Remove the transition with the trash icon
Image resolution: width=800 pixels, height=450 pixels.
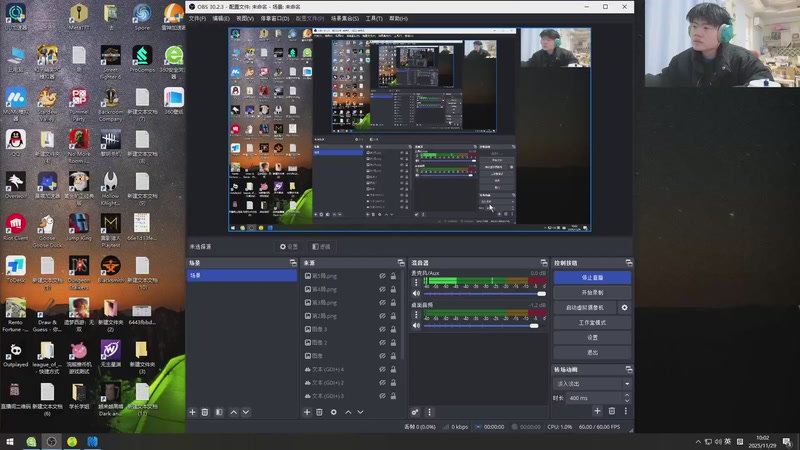coord(612,411)
